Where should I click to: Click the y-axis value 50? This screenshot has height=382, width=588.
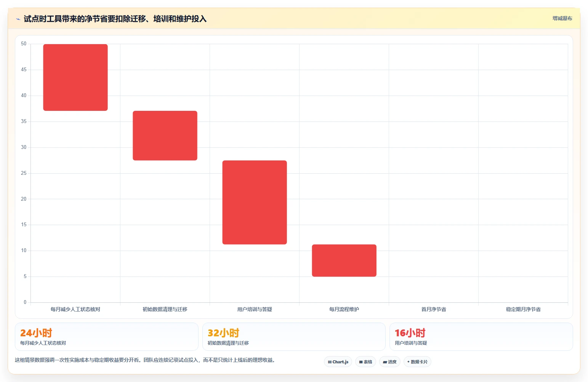click(x=24, y=44)
